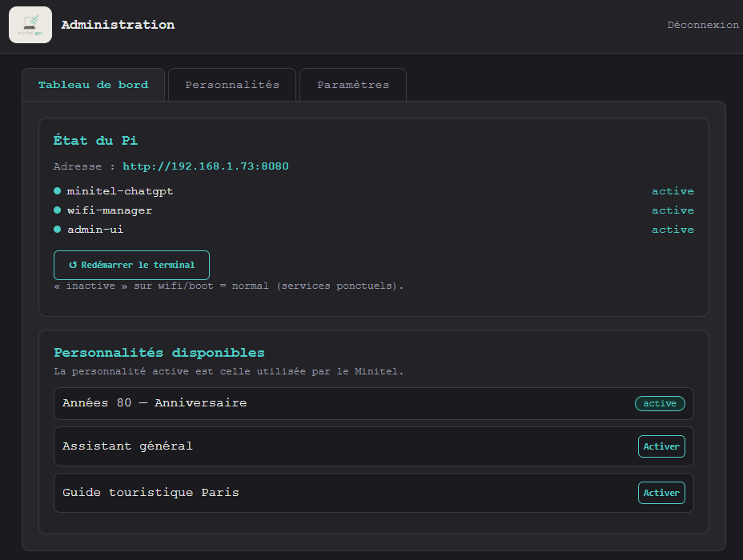Click the Administration header title
Image resolution: width=743 pixels, height=560 pixels.
point(118,25)
